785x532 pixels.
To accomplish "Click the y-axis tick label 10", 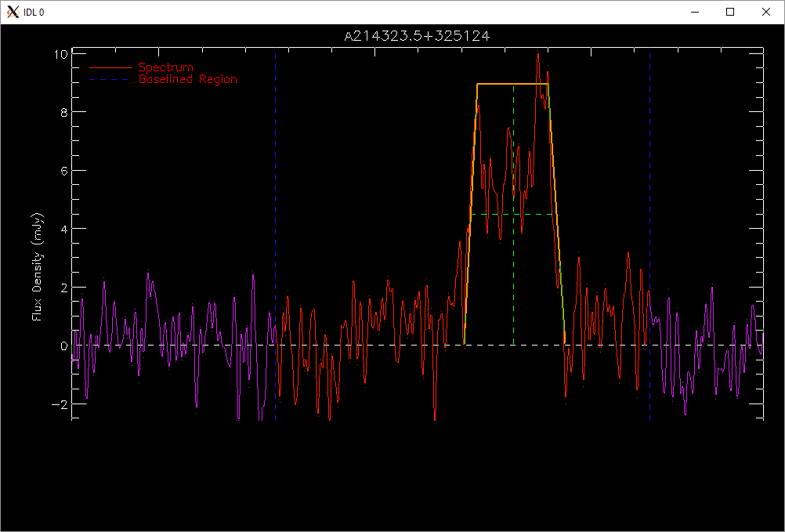I will tap(60, 53).
